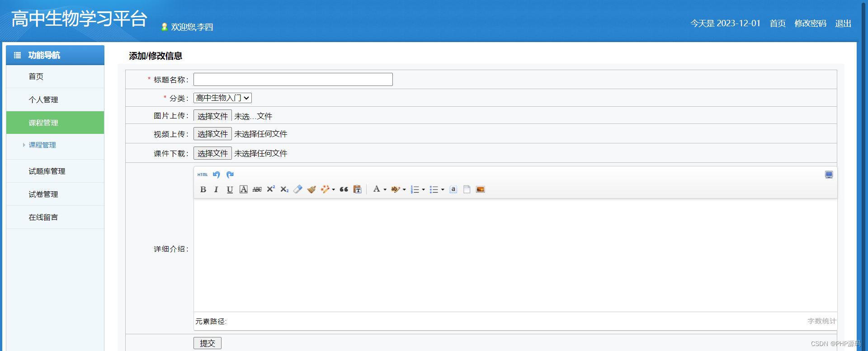Focus the 标题名称 input field
868x351 pixels.
(x=293, y=80)
